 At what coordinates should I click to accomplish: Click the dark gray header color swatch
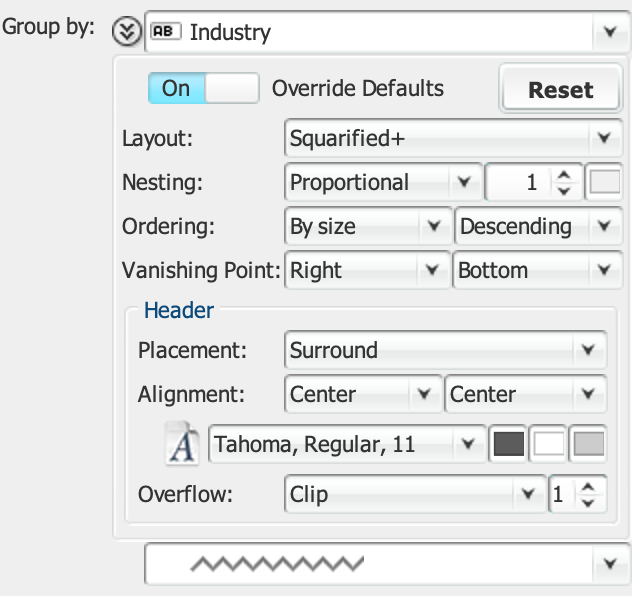click(508, 445)
